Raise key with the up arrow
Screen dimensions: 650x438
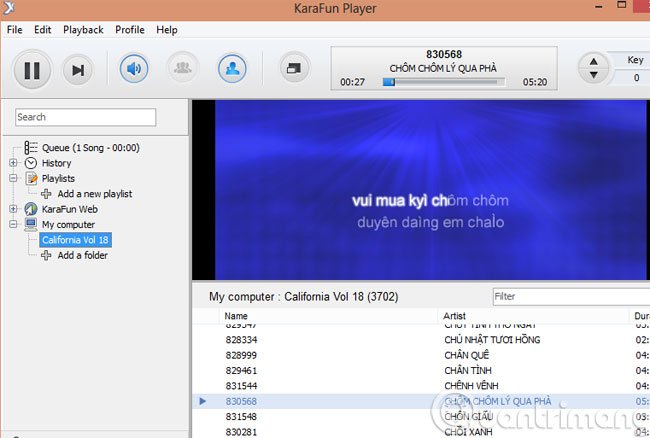coord(594,61)
